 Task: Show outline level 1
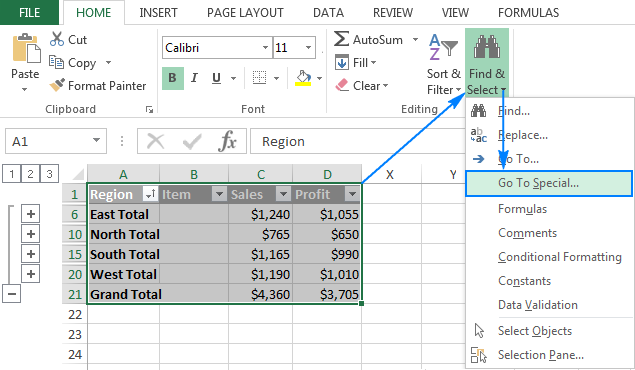(x=12, y=174)
